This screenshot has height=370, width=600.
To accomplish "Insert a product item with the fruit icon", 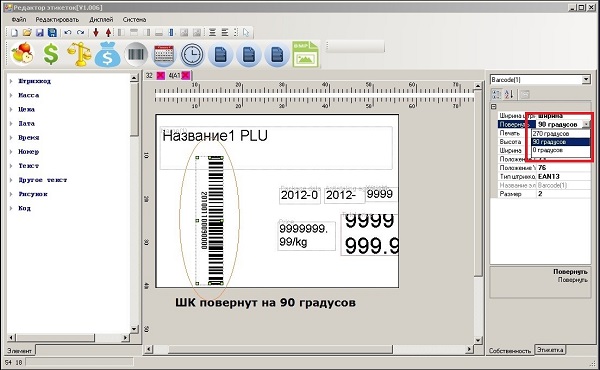I will tap(23, 54).
